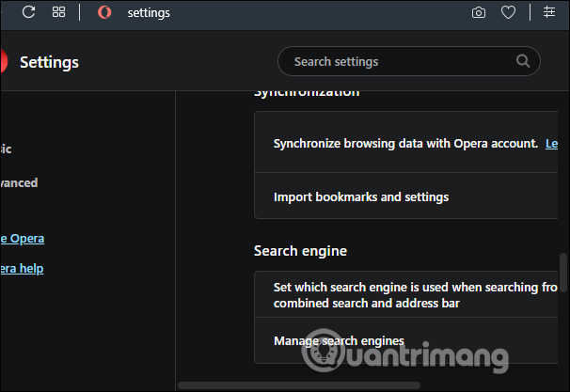Follow the Learn more link beside Synchronize

tap(551, 144)
